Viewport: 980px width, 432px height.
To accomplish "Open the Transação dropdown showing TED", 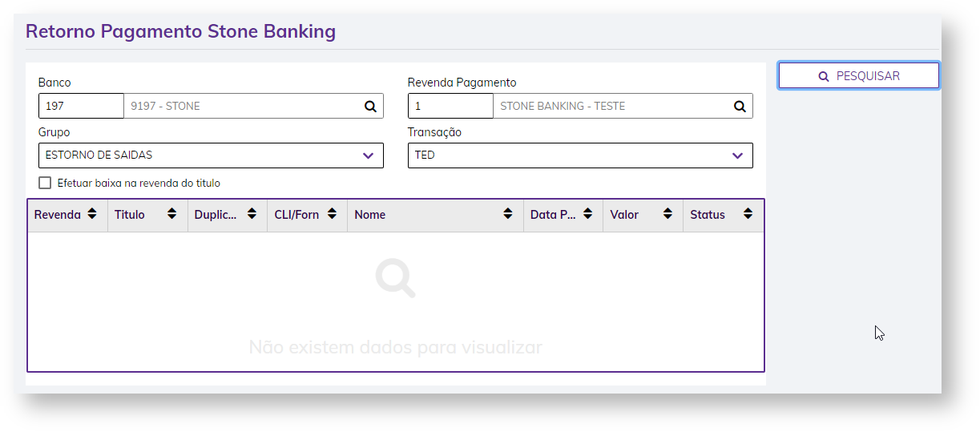I will point(580,155).
